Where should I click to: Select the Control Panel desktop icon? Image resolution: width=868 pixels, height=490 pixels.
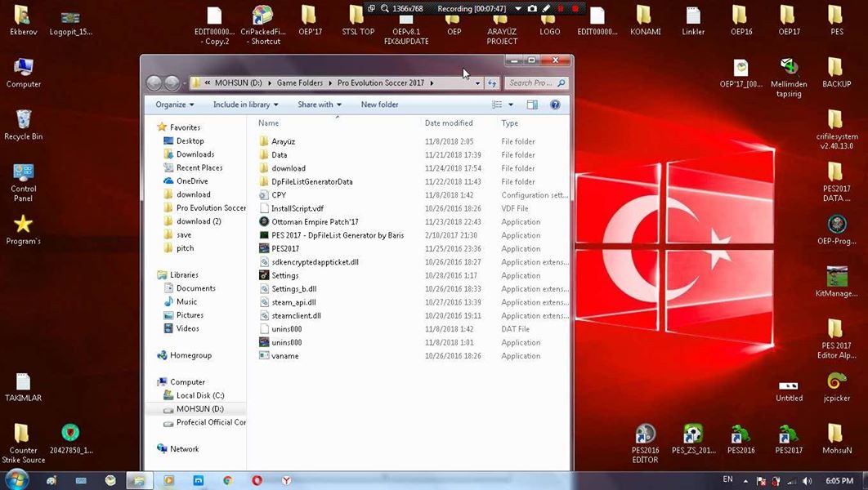[23, 182]
